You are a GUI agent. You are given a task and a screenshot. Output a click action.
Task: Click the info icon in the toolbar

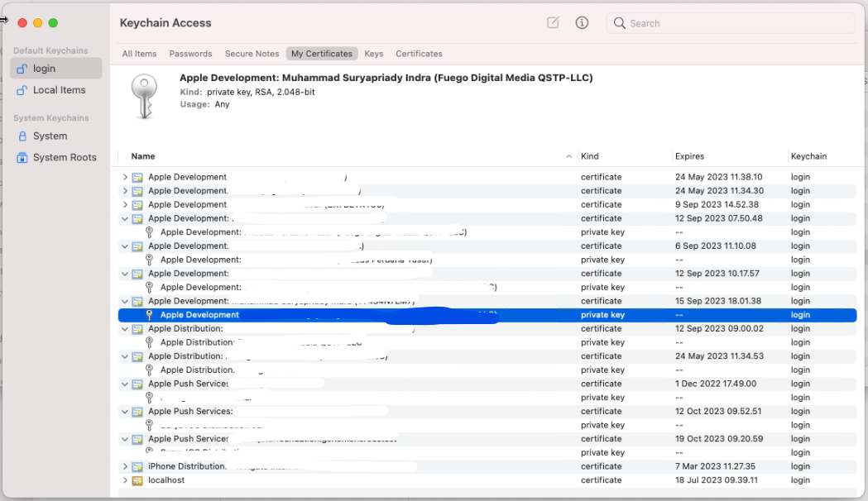(x=582, y=23)
